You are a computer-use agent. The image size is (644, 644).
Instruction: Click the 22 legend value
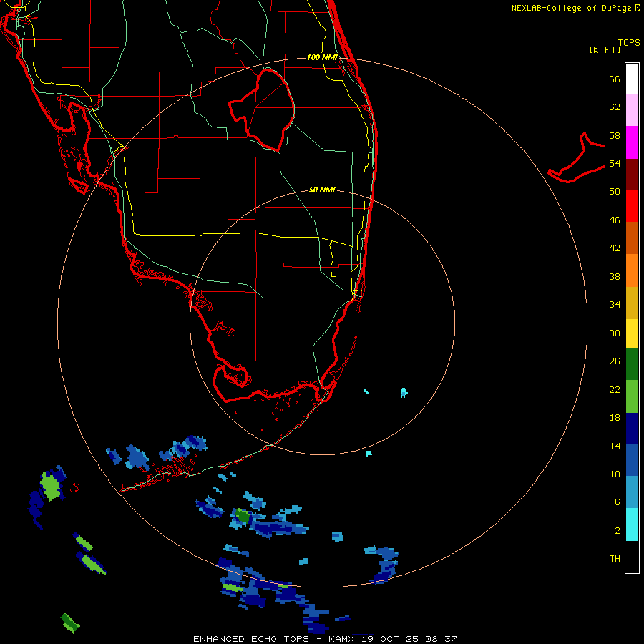pos(615,389)
